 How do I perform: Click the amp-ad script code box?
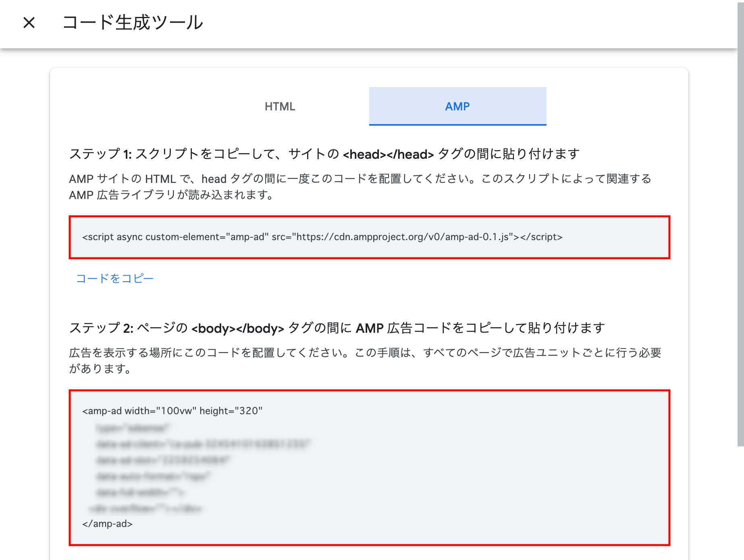[369, 237]
